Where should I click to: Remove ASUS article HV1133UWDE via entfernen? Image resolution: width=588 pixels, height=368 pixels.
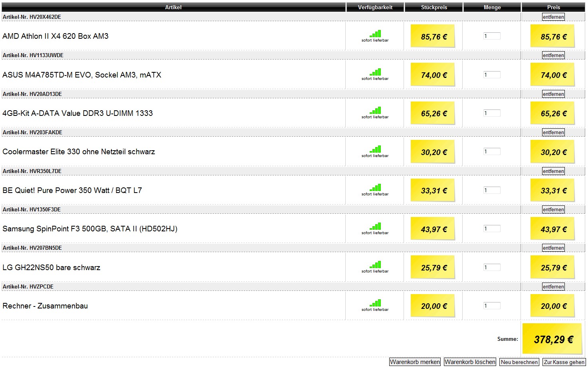pos(553,55)
